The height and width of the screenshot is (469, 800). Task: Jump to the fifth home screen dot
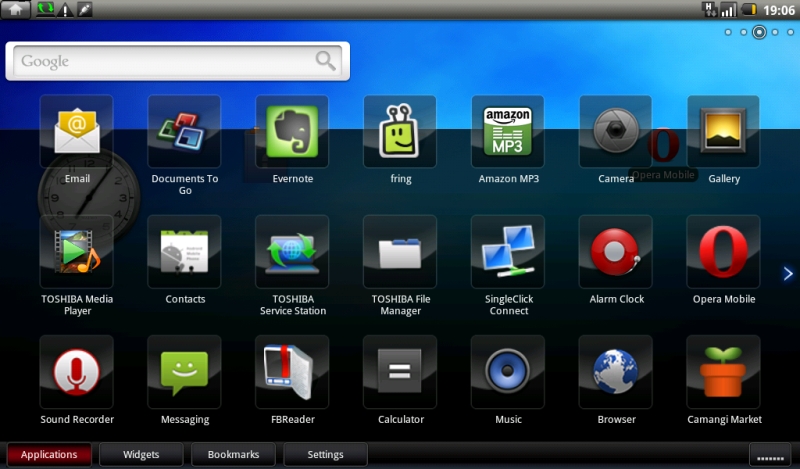click(x=790, y=32)
